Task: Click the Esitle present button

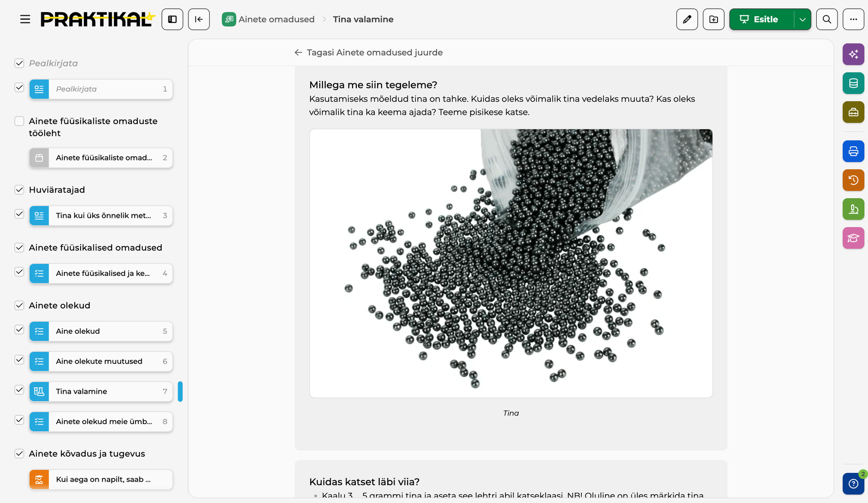Action: 761,20
